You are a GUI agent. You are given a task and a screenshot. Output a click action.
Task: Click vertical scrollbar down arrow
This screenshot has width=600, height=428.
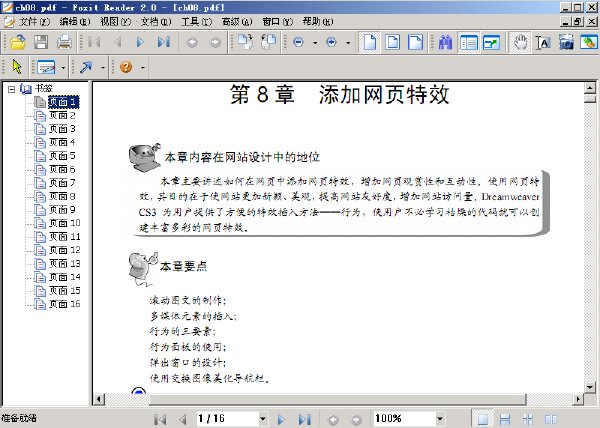click(x=590, y=387)
